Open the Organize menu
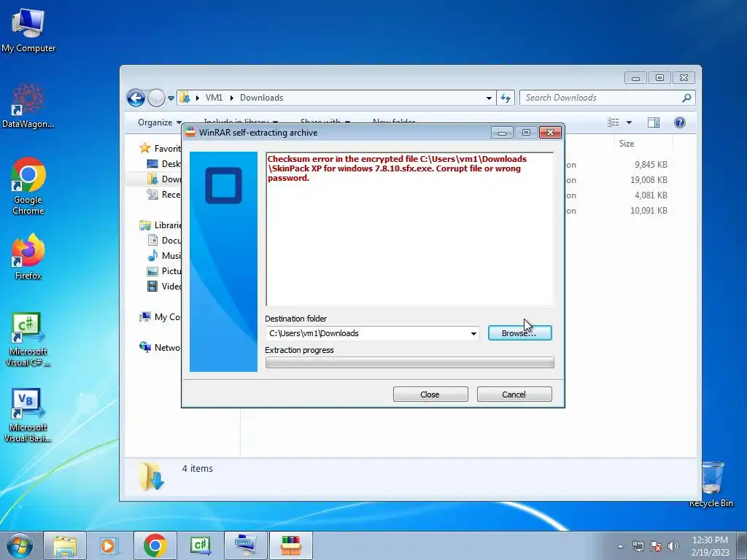The image size is (747, 560). pyautogui.click(x=159, y=122)
